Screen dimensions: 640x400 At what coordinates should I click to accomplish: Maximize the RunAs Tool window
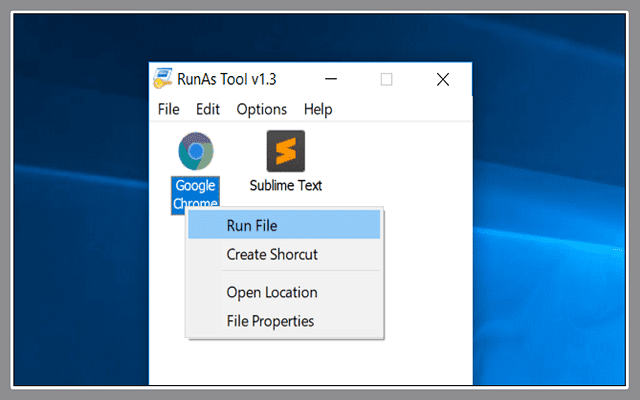click(x=387, y=79)
